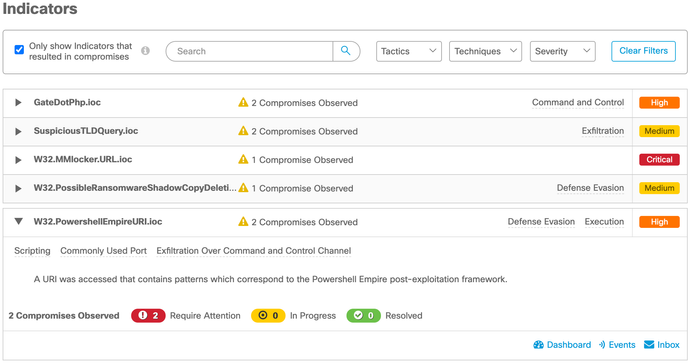691x363 pixels.
Task: Expand the SuspiciousTLDQuery.ioc row
Action: pos(18,131)
